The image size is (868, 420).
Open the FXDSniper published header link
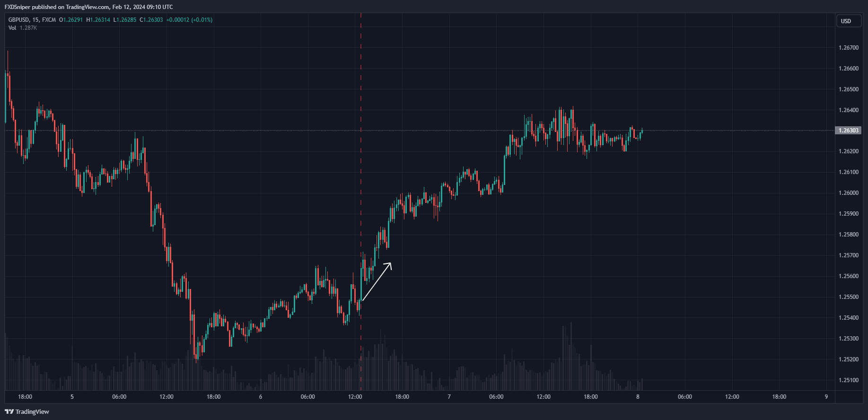(x=88, y=7)
